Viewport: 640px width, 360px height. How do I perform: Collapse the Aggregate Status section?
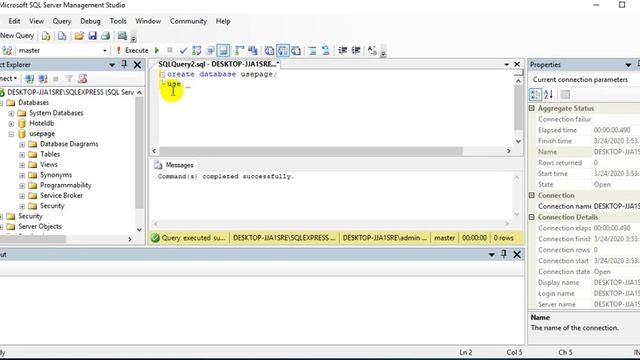(532, 108)
